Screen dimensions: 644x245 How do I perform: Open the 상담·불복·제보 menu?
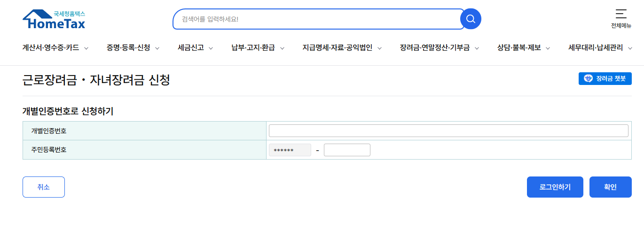519,47
